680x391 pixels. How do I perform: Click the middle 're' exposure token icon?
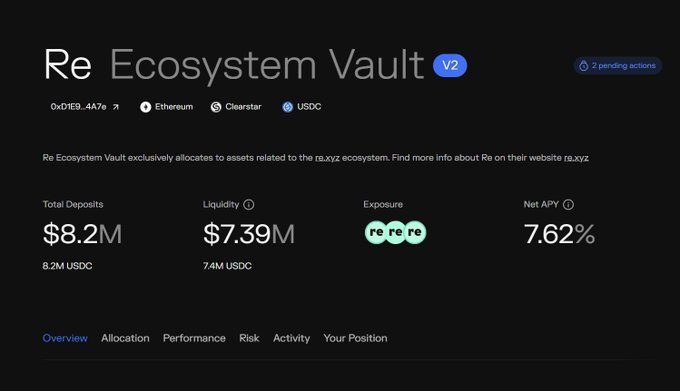point(395,232)
